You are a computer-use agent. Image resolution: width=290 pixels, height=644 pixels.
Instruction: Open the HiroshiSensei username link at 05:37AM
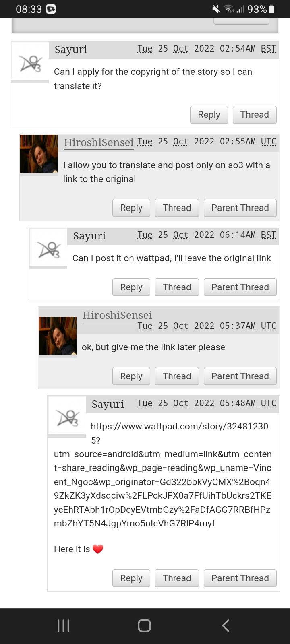117,315
